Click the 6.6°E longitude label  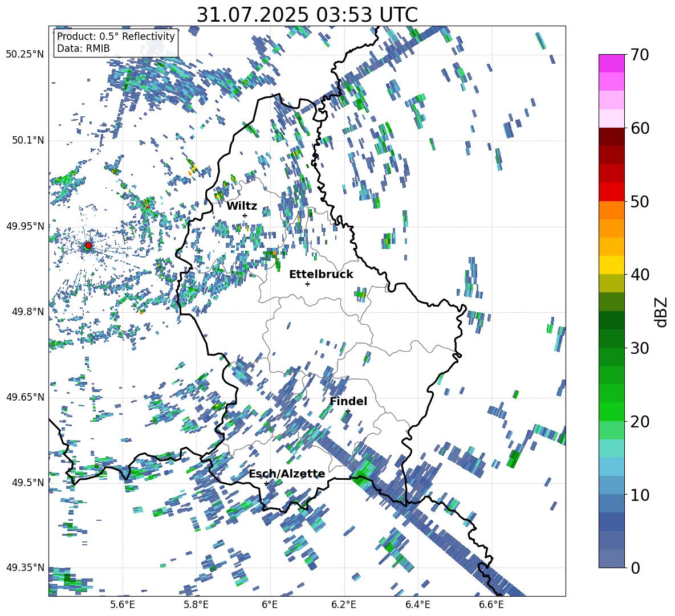pyautogui.click(x=491, y=605)
